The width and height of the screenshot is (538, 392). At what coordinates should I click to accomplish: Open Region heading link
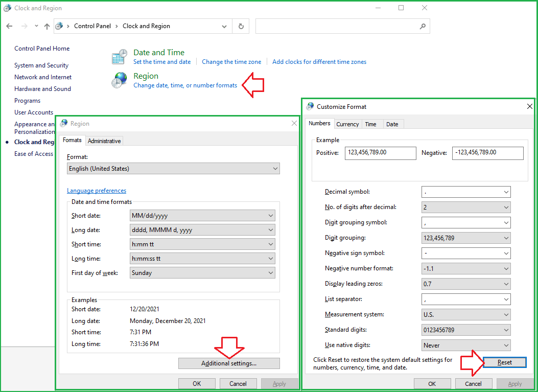146,76
